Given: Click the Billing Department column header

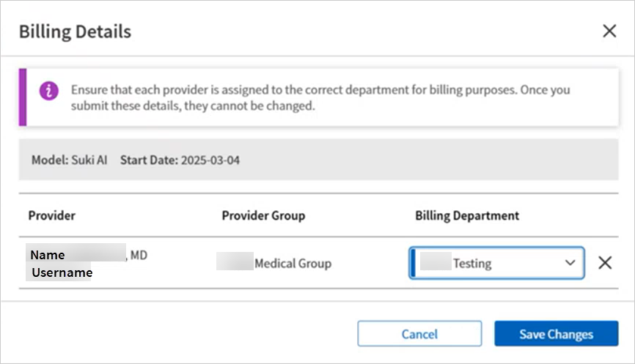Looking at the screenshot, I should 467,215.
